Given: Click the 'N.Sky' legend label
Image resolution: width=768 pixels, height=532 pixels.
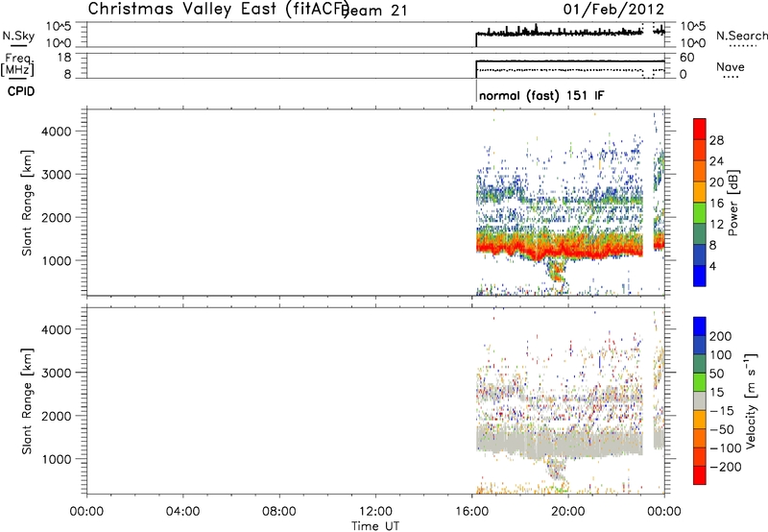Looking at the screenshot, I should pos(18,36).
